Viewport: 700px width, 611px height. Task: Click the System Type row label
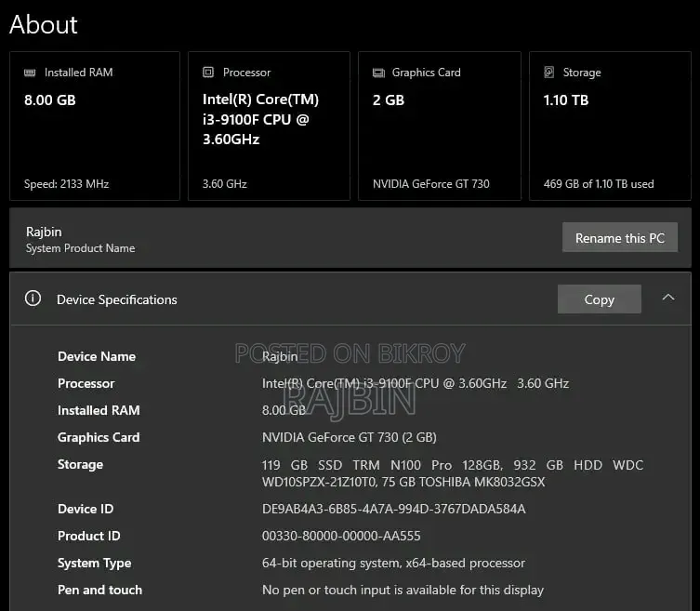[x=94, y=564]
